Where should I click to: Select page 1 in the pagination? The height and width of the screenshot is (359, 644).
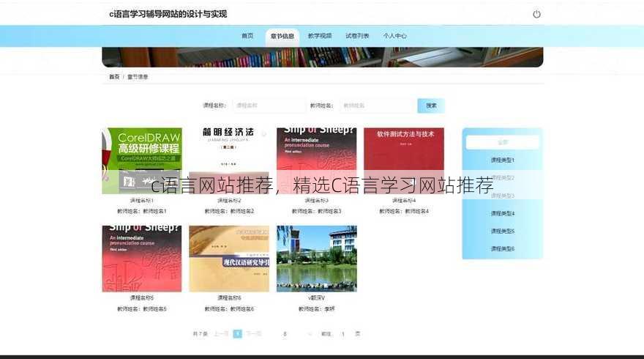pos(237,334)
